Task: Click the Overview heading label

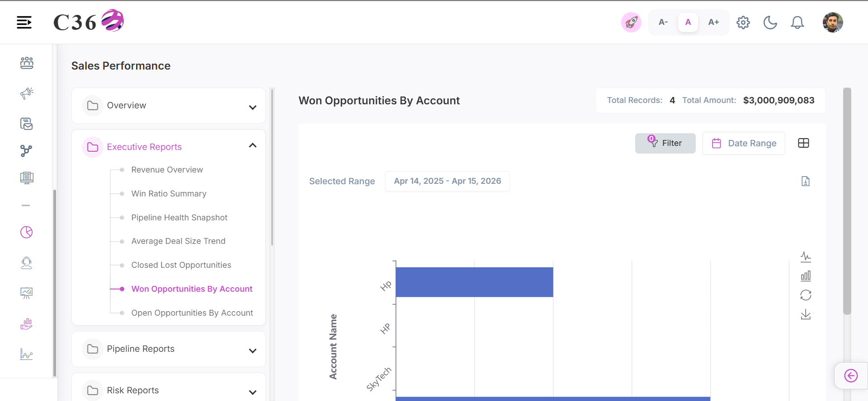Action: click(x=127, y=105)
